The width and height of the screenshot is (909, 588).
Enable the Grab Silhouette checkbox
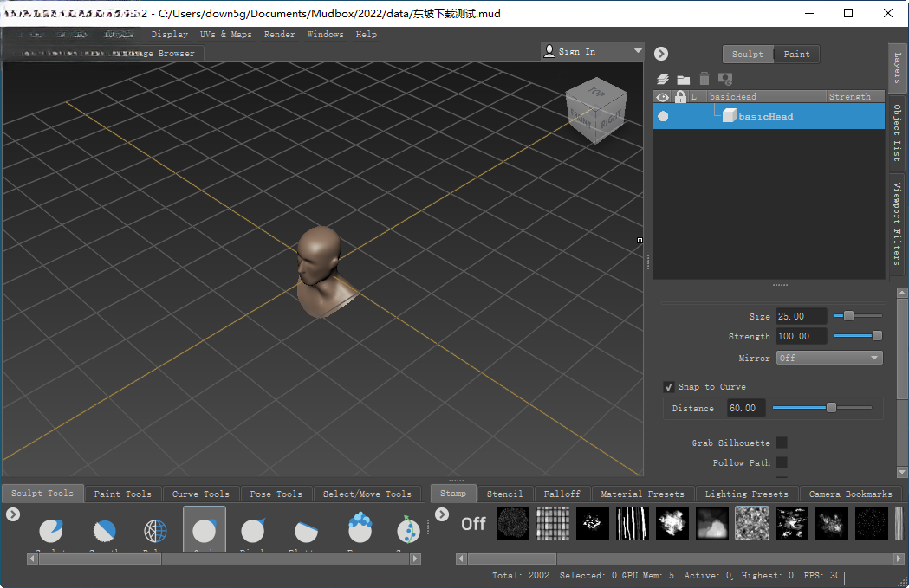[782, 443]
